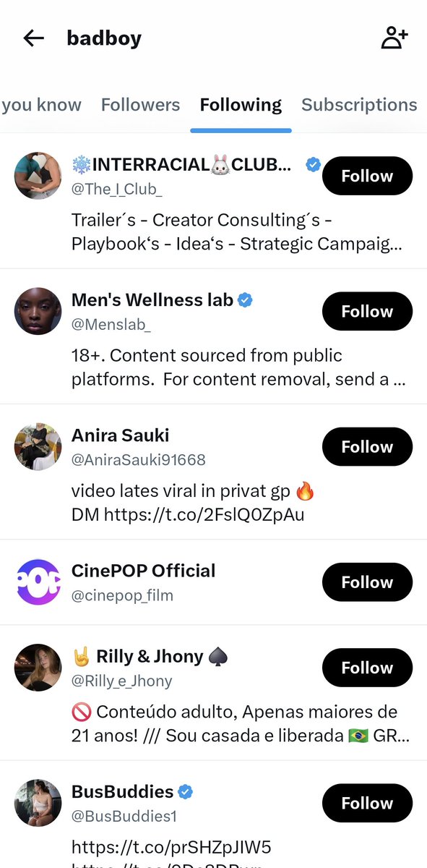Screen dimensions: 427x868
Task: Switch to the Followers tab
Action: coord(140,105)
